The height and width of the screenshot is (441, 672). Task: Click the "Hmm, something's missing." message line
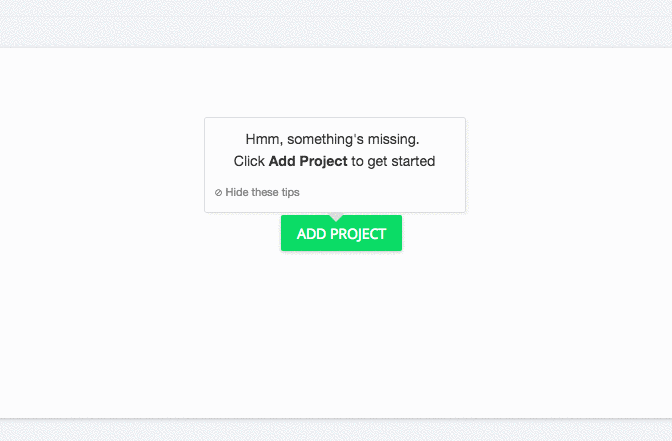pyautogui.click(x=332, y=139)
